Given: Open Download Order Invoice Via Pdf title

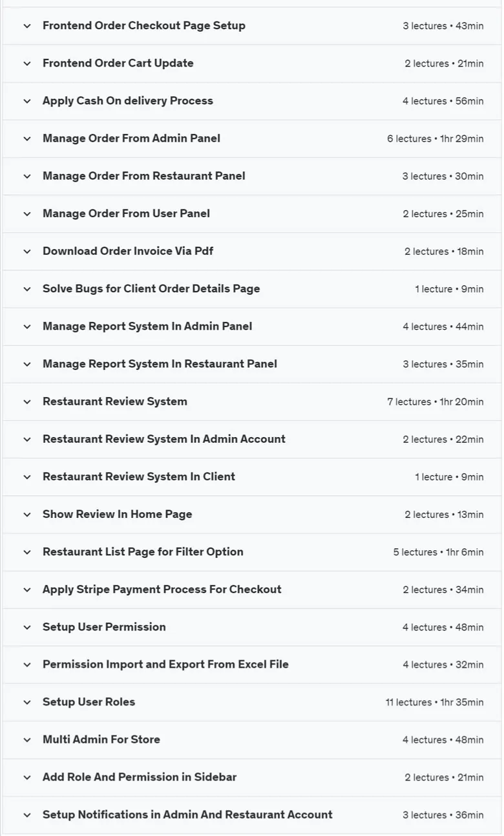Looking at the screenshot, I should point(128,251).
